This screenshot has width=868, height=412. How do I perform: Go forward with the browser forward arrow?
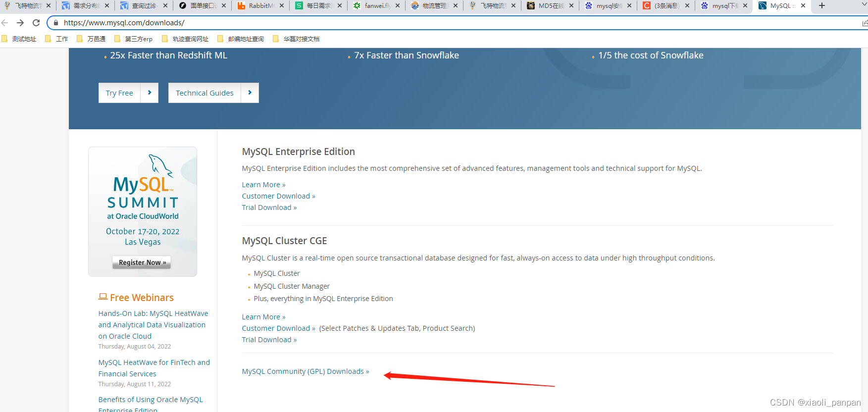tap(20, 23)
